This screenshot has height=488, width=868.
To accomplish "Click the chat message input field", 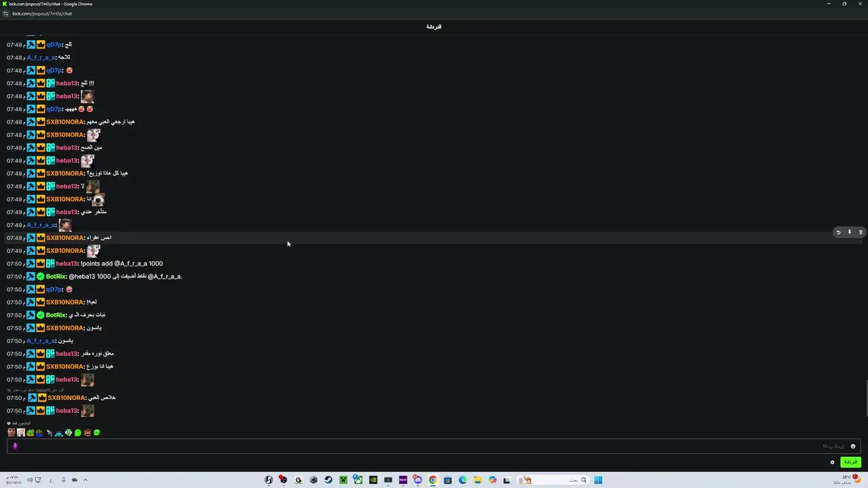I will 434,446.
